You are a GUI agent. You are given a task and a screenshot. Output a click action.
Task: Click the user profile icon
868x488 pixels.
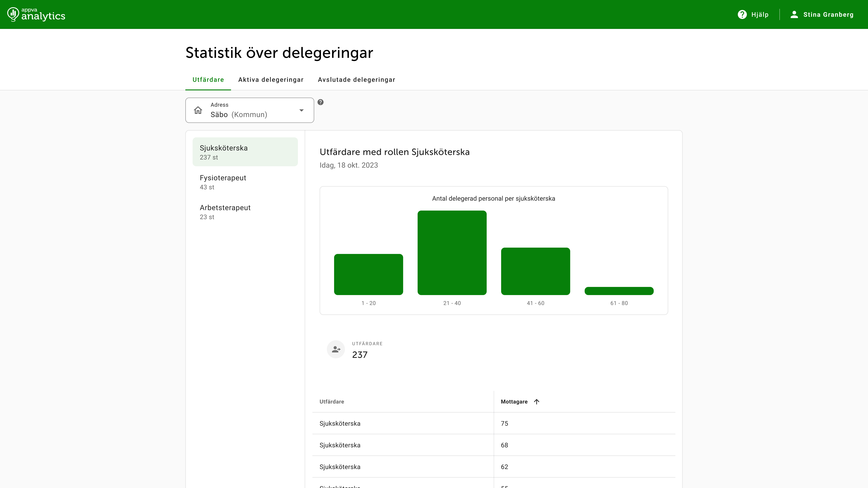pos(794,14)
